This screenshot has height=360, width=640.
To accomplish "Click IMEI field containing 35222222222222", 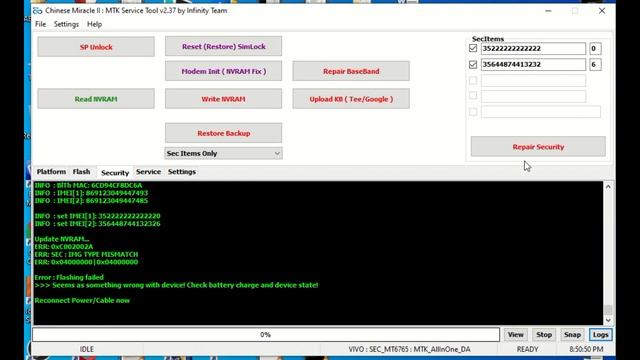I will (x=533, y=48).
